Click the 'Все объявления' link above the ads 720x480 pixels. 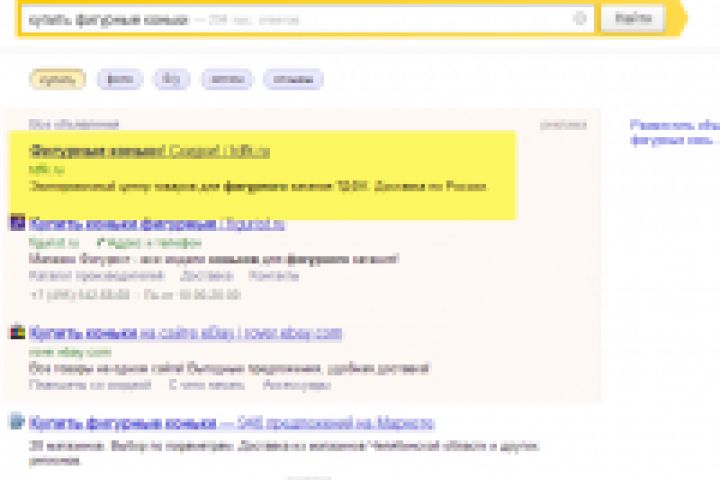tap(73, 124)
